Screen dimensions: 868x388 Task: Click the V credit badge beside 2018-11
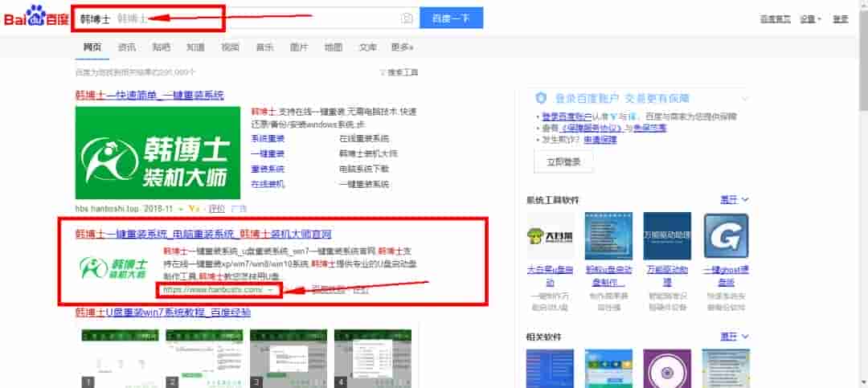click(x=194, y=209)
